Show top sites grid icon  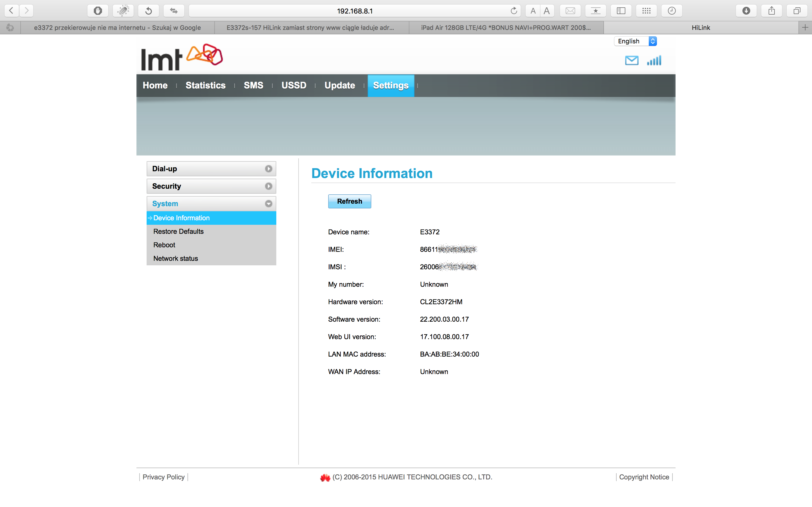pos(646,11)
